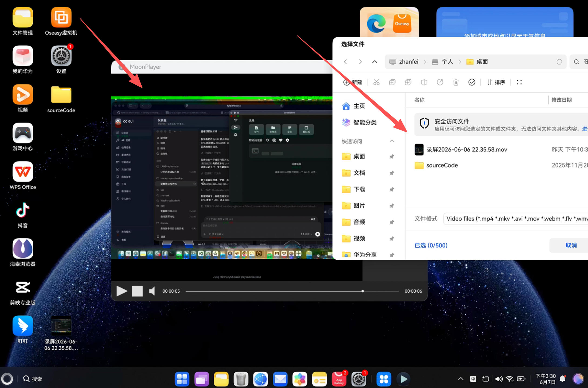Open the mail app from the taskbar
Screen dimensions: 588x388
pos(280,379)
